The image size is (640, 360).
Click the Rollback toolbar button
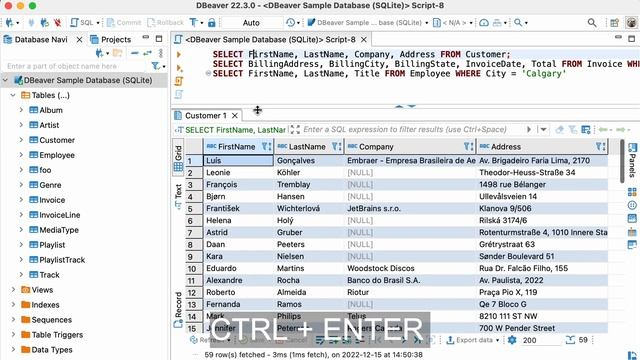click(x=166, y=22)
